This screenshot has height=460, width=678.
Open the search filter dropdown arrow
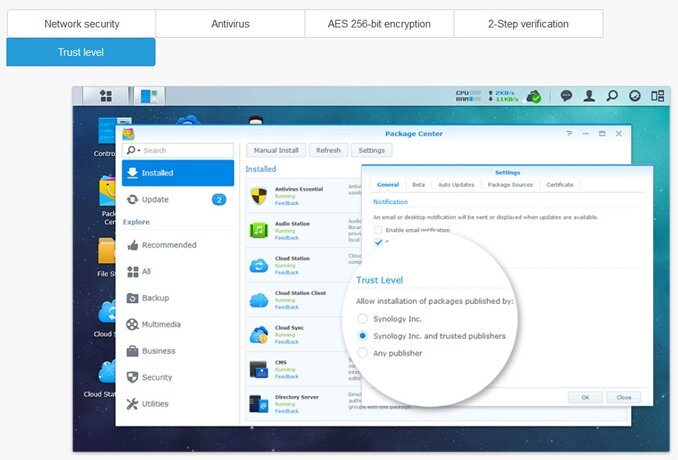(139, 150)
